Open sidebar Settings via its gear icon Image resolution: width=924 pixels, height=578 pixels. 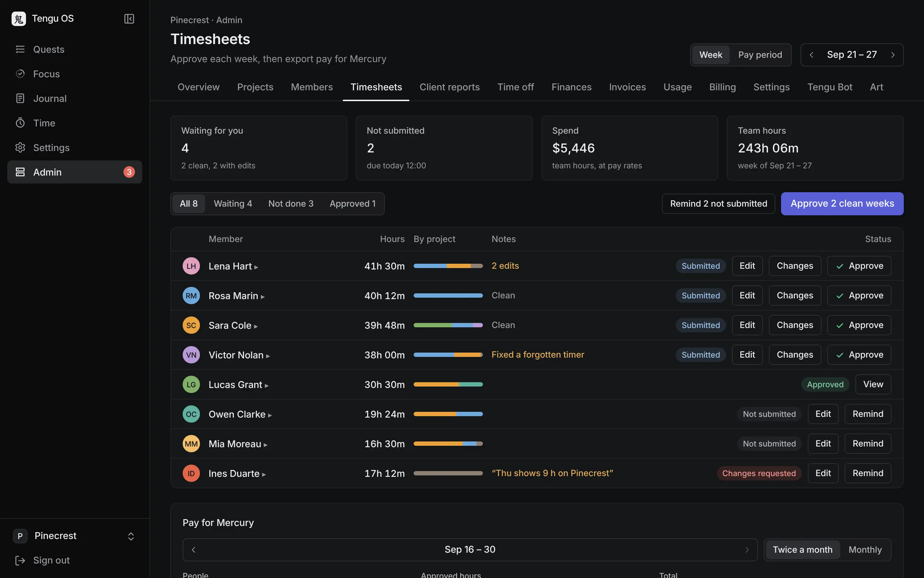20,147
